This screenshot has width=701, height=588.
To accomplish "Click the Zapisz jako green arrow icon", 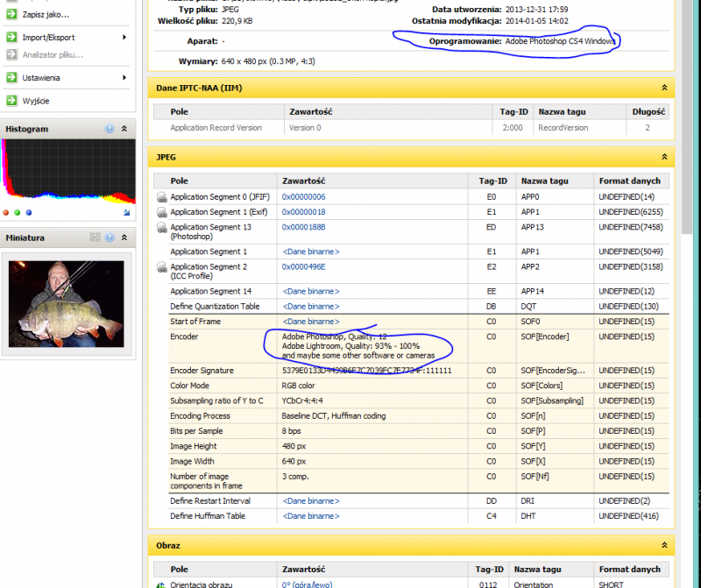I will point(11,15).
